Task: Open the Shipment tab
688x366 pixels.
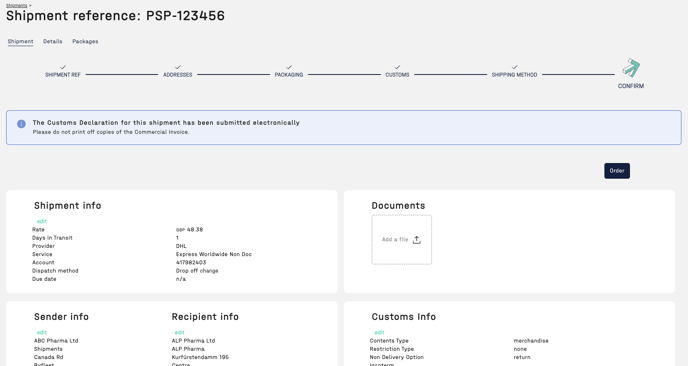Action: (x=20, y=41)
